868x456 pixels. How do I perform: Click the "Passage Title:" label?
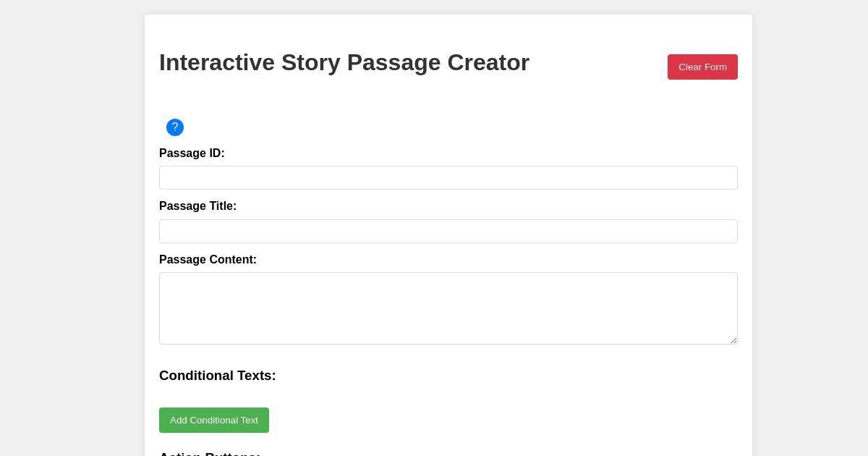(197, 206)
